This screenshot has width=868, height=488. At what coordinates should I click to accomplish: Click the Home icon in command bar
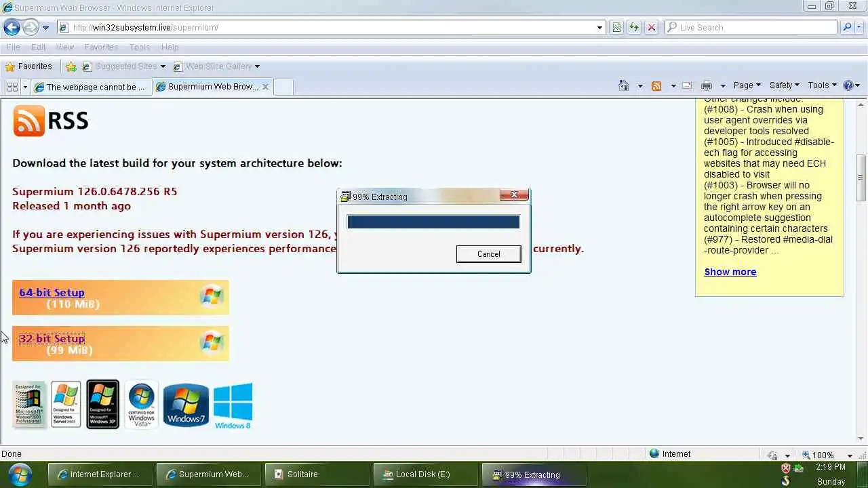[624, 85]
